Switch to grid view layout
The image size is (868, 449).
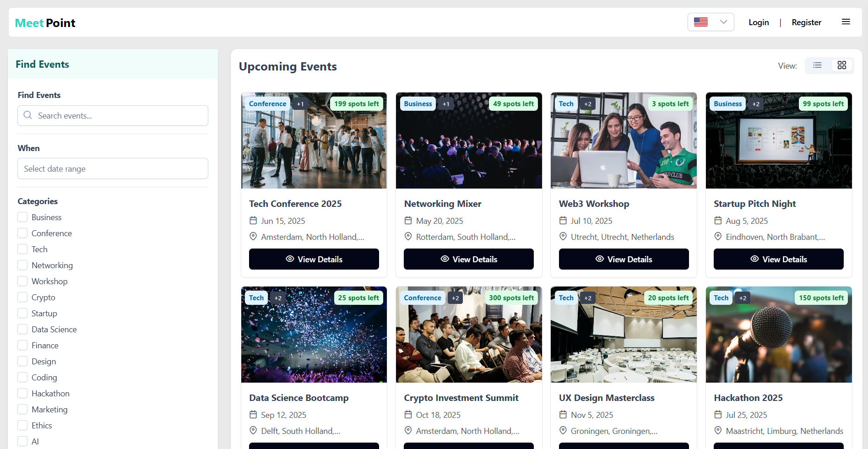coord(841,65)
